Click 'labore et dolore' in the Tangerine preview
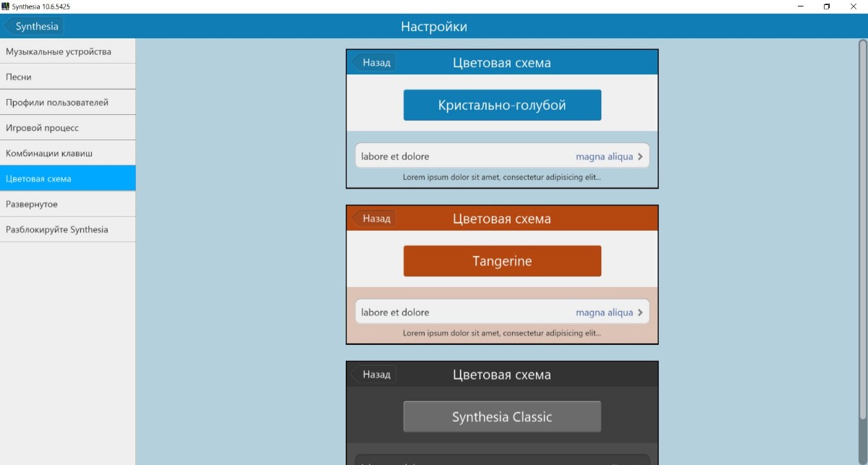Viewport: 868px width, 465px height. 395,312
